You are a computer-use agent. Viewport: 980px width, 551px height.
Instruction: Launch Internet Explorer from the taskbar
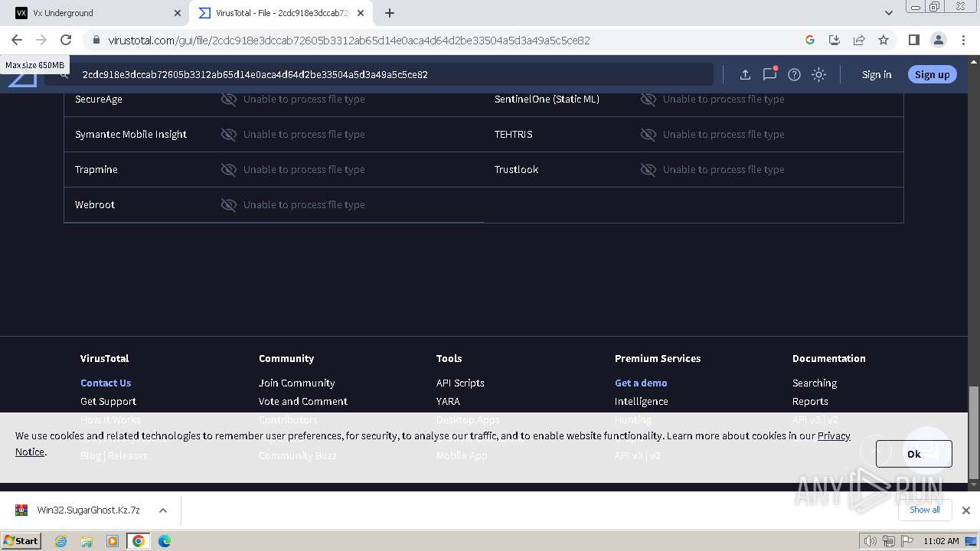[61, 541]
